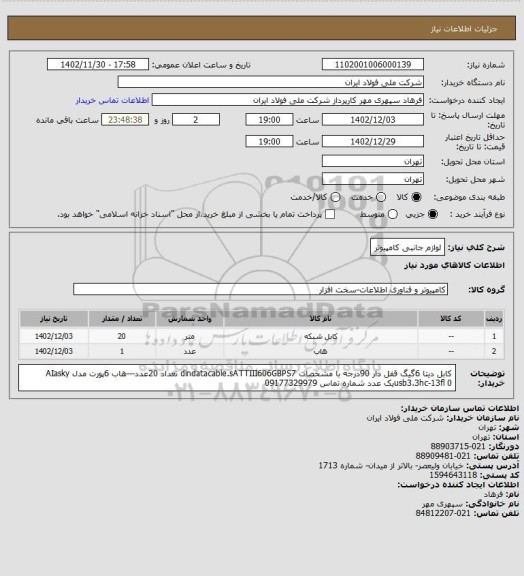Click the هاب item name cell
524x576 pixels.
coord(320,351)
